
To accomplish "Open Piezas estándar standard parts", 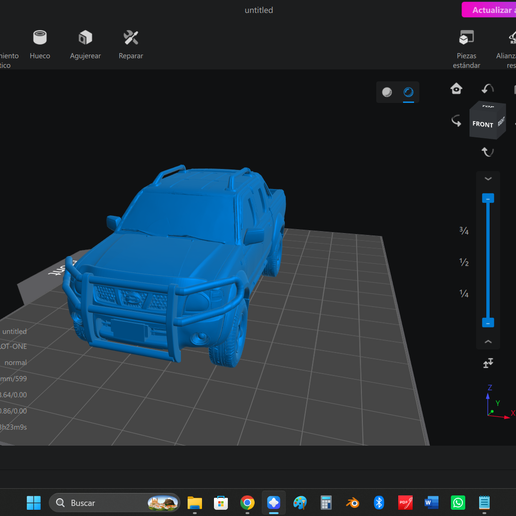I will [x=466, y=49].
